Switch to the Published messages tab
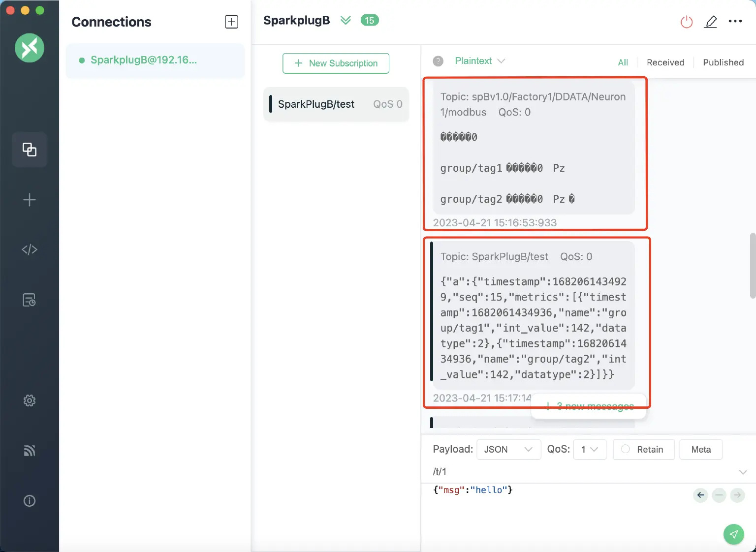The image size is (756, 552). pyautogui.click(x=723, y=62)
